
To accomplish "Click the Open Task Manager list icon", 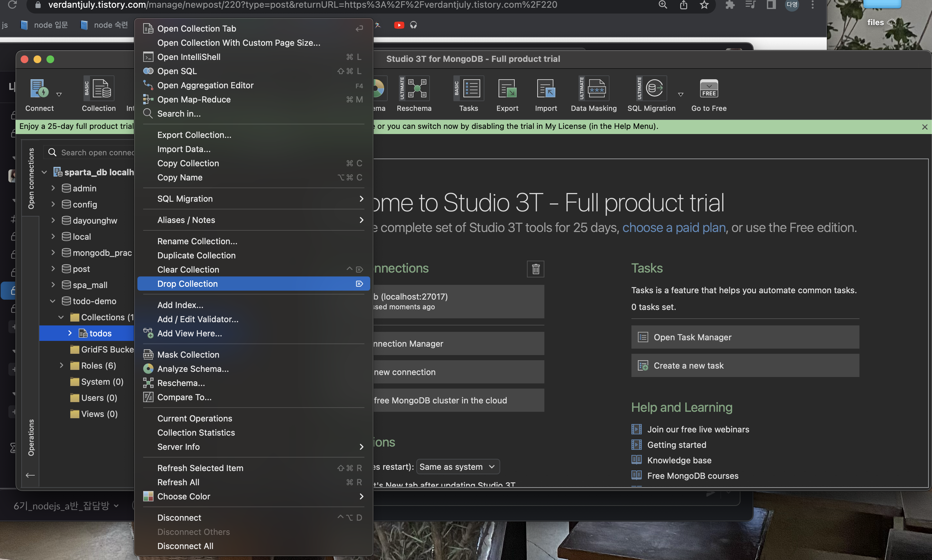I will 643,337.
